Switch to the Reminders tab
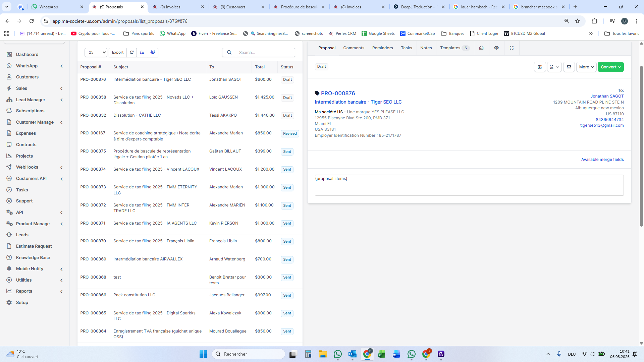The image size is (644, 362). point(382,48)
